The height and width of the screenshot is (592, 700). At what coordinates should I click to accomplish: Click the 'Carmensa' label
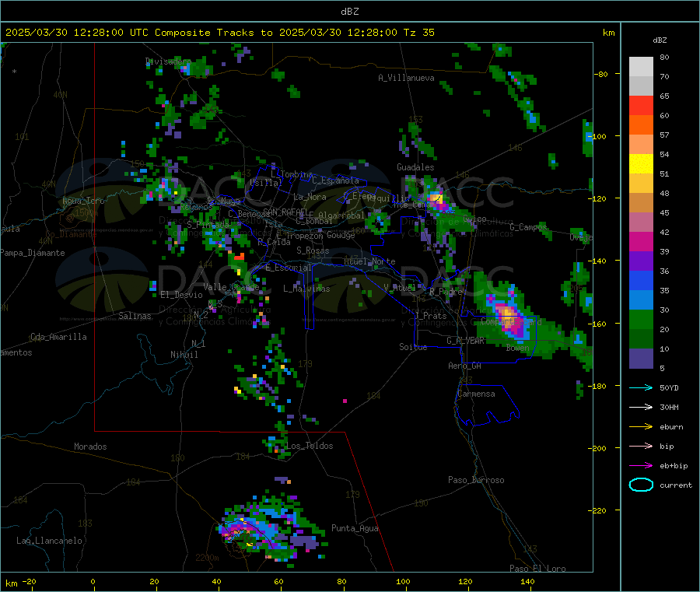(x=476, y=394)
